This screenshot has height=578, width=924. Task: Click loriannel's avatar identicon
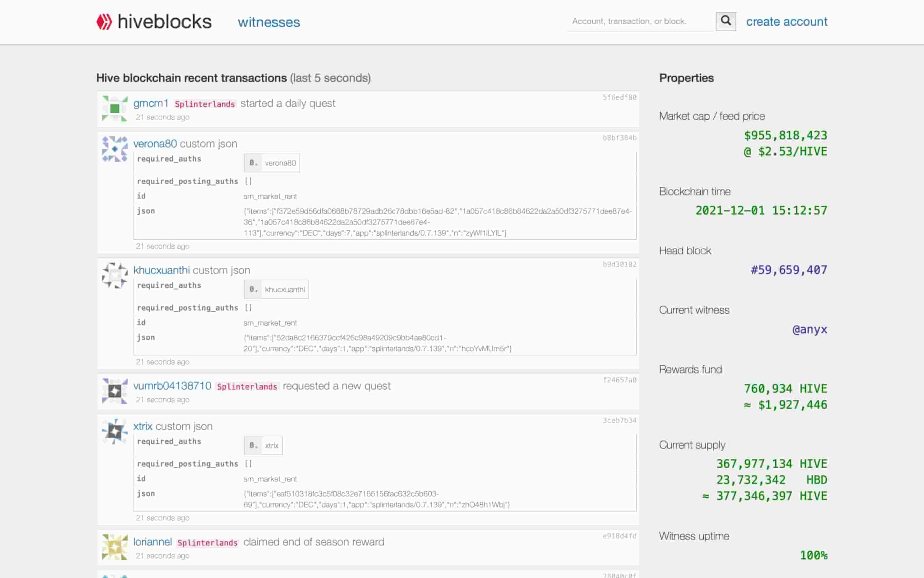pos(115,547)
